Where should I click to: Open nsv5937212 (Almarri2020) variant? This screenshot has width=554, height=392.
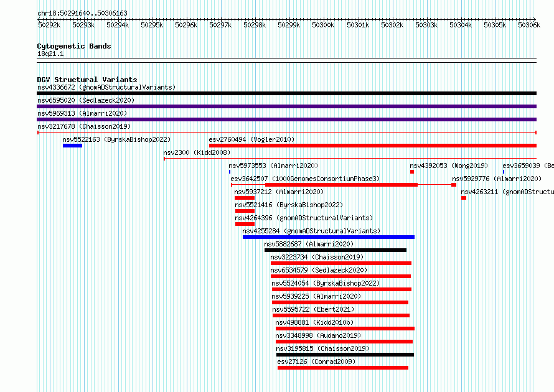click(x=279, y=192)
